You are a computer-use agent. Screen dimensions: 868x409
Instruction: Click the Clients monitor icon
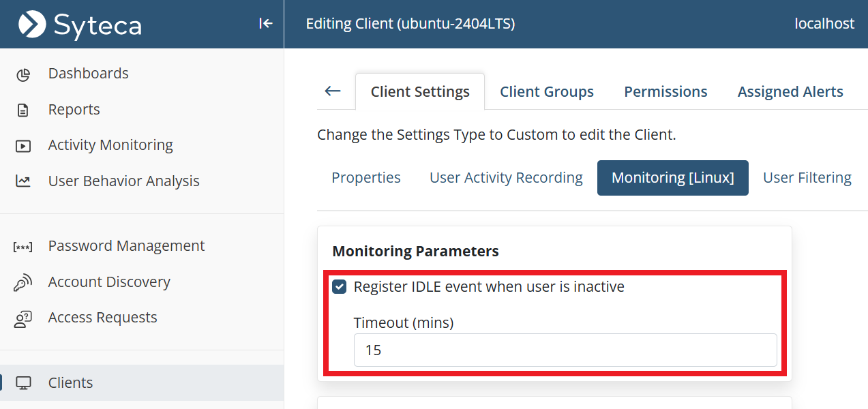[x=23, y=383]
